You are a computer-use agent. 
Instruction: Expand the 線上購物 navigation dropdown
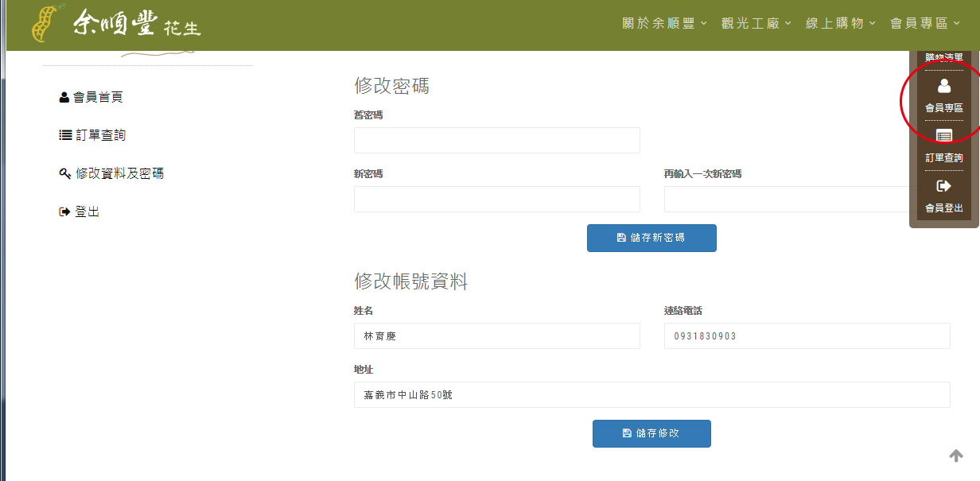pyautogui.click(x=840, y=24)
